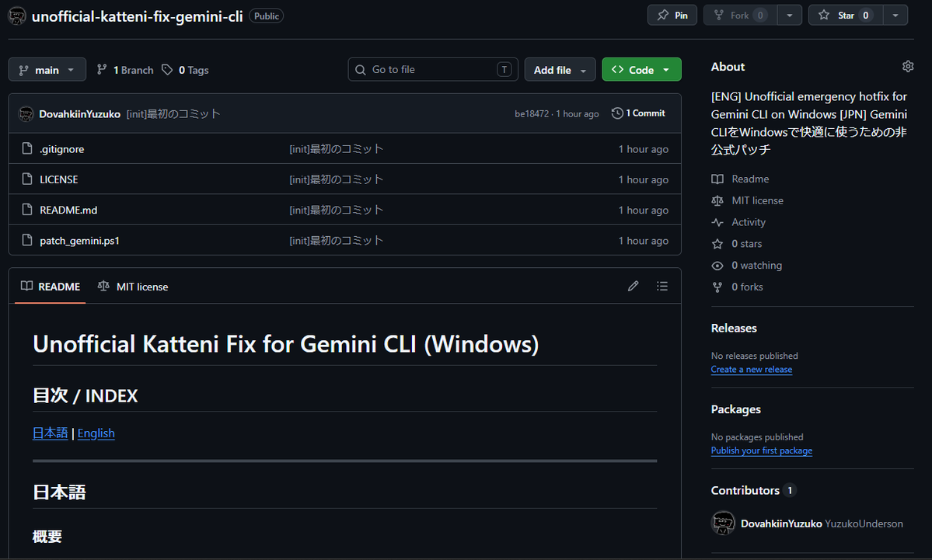Image resolution: width=932 pixels, height=560 pixels.
Task: Open the Packages heading link
Action: coord(736,409)
